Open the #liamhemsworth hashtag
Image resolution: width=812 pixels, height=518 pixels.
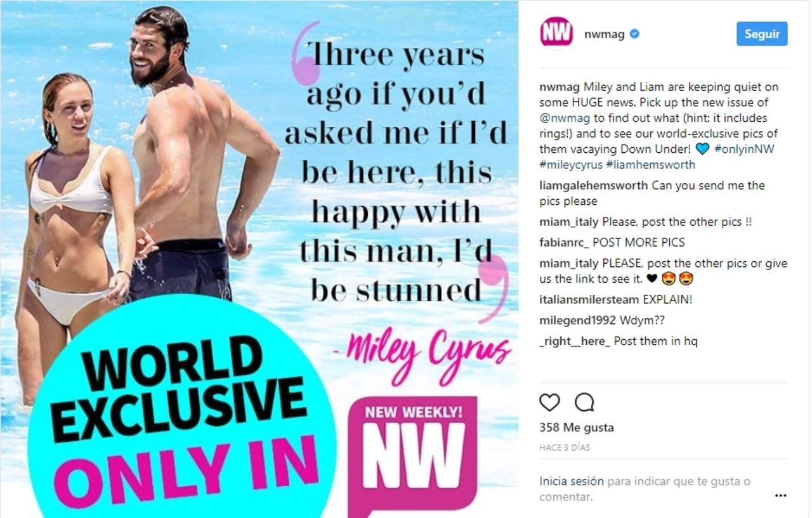(x=651, y=165)
